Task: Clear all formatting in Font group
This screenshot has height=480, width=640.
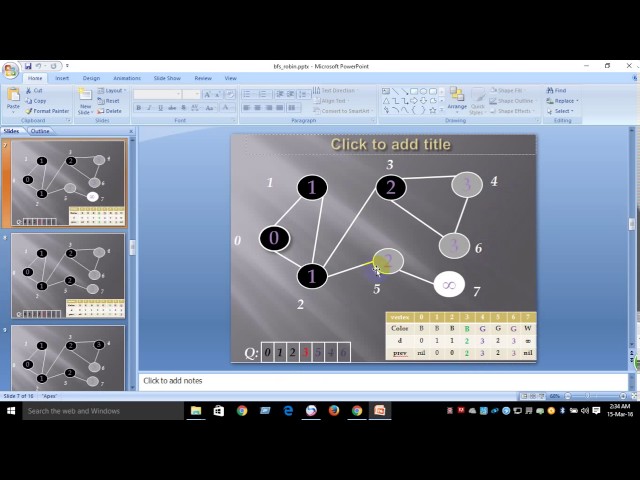Action: coord(230,95)
